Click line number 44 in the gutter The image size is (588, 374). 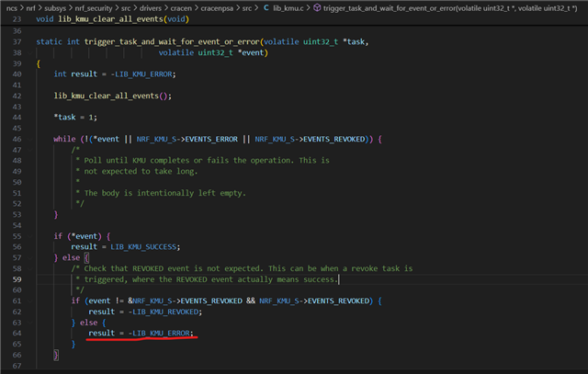[x=17, y=118]
